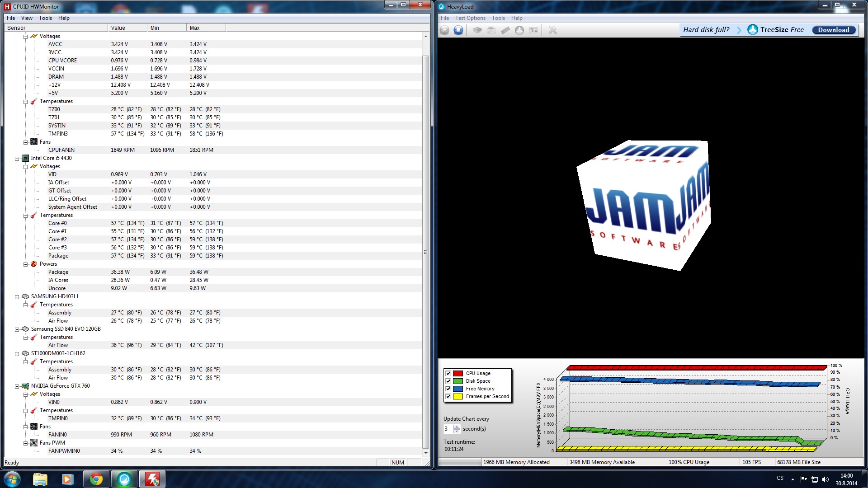
Task: Click the Start test play icon
Action: click(x=444, y=30)
